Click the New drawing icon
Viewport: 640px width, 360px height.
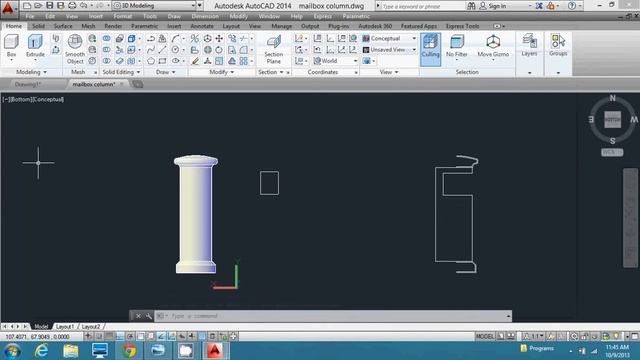tap(27, 5)
